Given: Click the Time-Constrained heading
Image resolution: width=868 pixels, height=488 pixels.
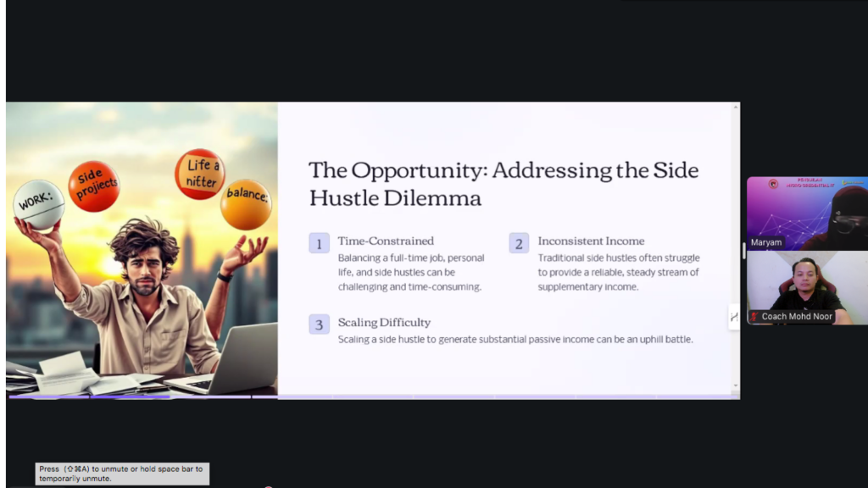Looking at the screenshot, I should 385,241.
